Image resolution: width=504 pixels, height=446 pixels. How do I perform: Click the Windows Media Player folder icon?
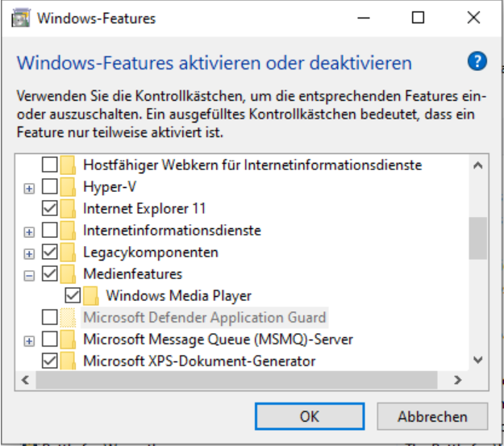[x=90, y=295]
